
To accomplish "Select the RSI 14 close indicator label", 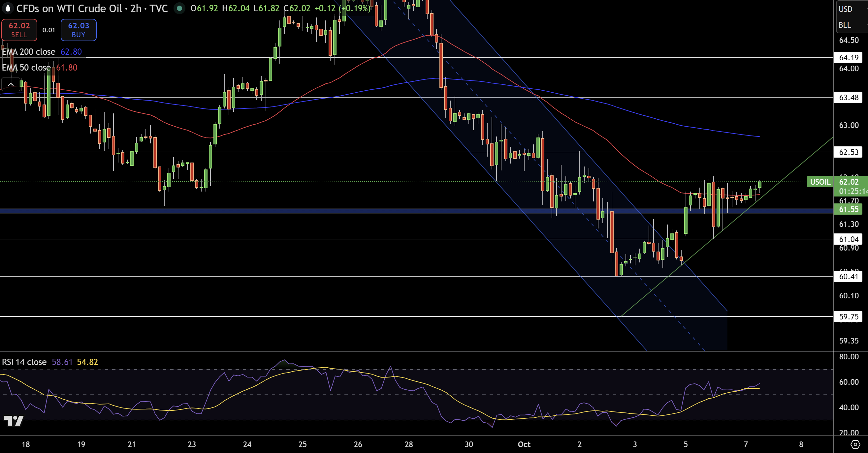I will click(x=24, y=362).
